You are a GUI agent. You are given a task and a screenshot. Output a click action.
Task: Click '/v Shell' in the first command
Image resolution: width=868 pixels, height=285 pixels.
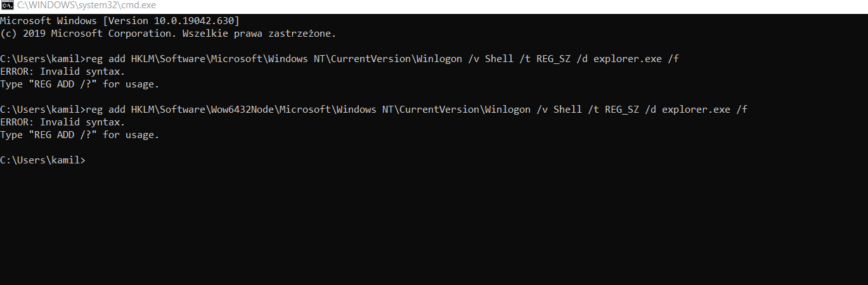click(x=490, y=59)
